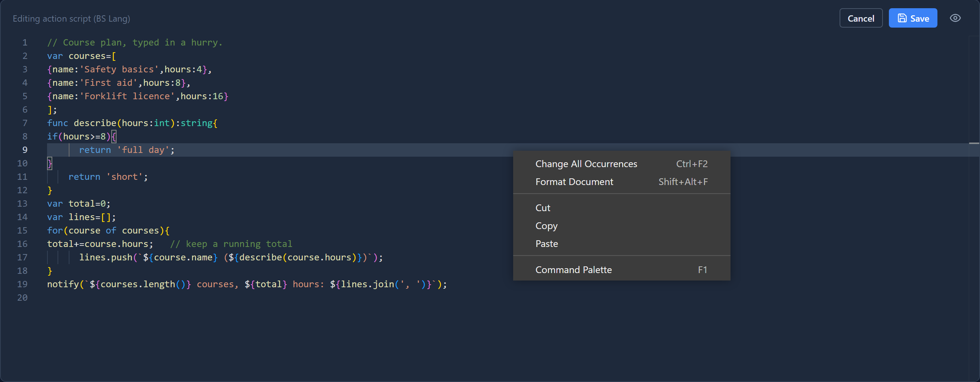980x382 pixels.
Task: Click lines.push call on line 17
Action: coord(230,257)
